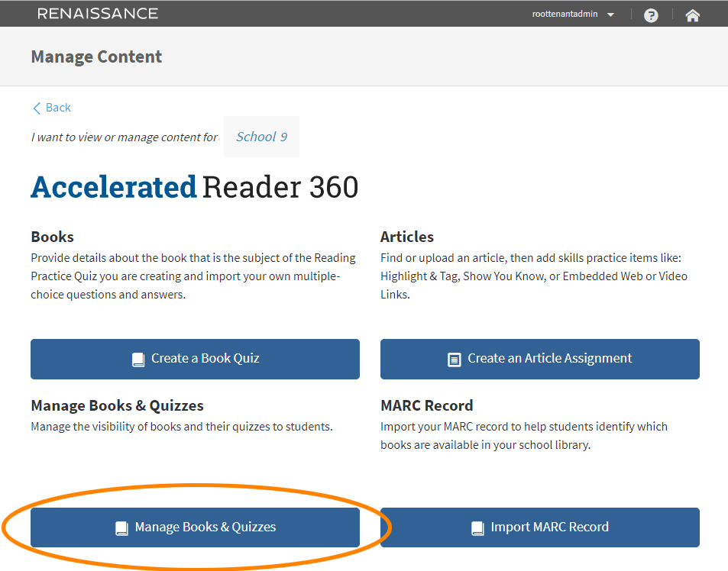
Task: Change the School 9 selection
Action: (261, 137)
